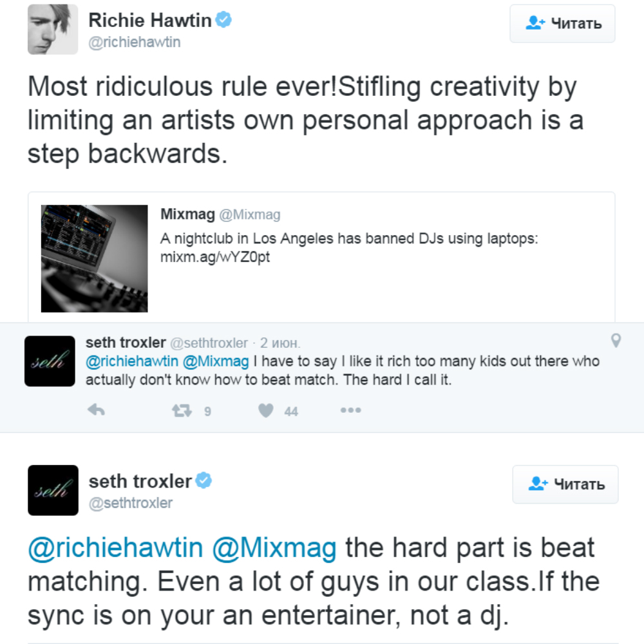This screenshot has width=644, height=644.
Task: Like seth troxler's reply with the heart
Action: (266, 410)
